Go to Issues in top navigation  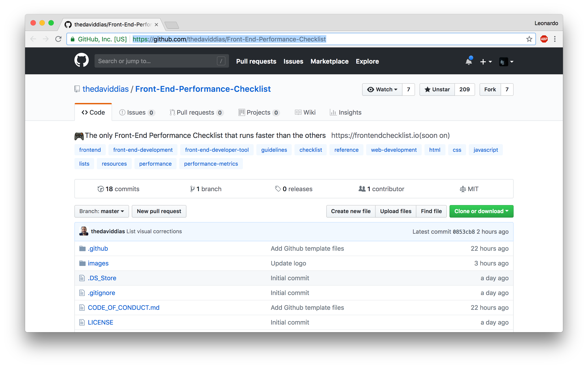[x=293, y=61]
